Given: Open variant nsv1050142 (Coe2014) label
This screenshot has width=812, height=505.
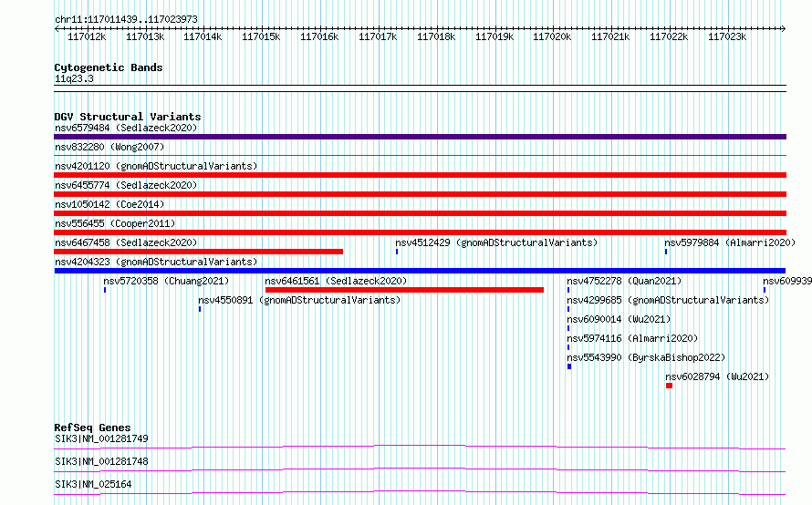Looking at the screenshot, I should (x=109, y=204).
